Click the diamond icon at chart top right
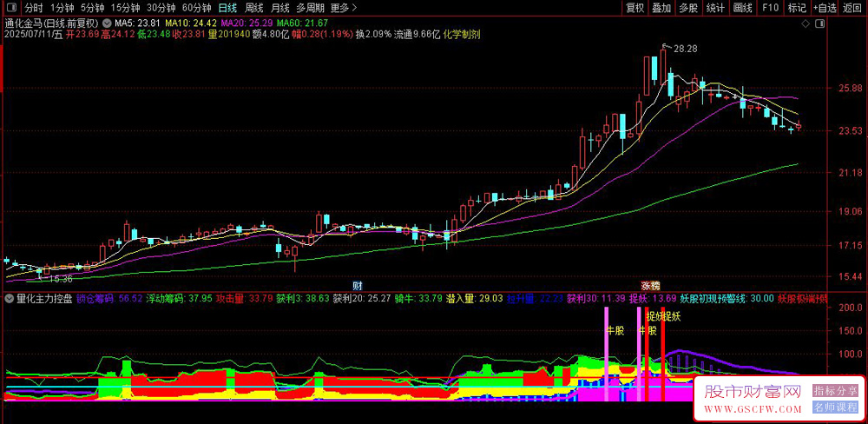 point(806,23)
